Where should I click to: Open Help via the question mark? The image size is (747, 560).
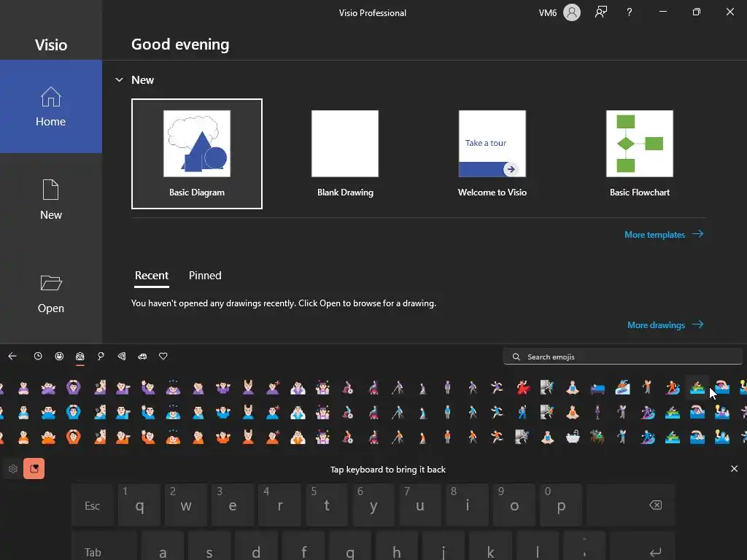coord(630,12)
